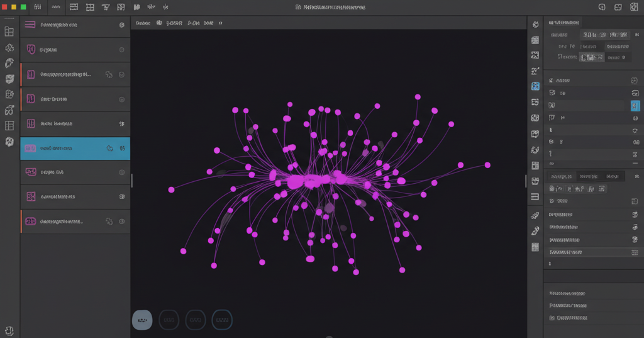Click the large magenta cluster at the graph's center

tap(311, 181)
